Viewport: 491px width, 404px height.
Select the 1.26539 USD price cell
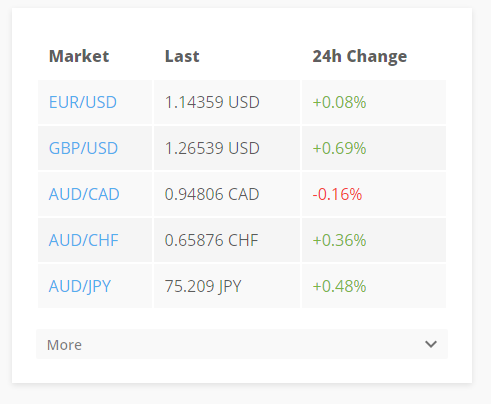(227, 148)
